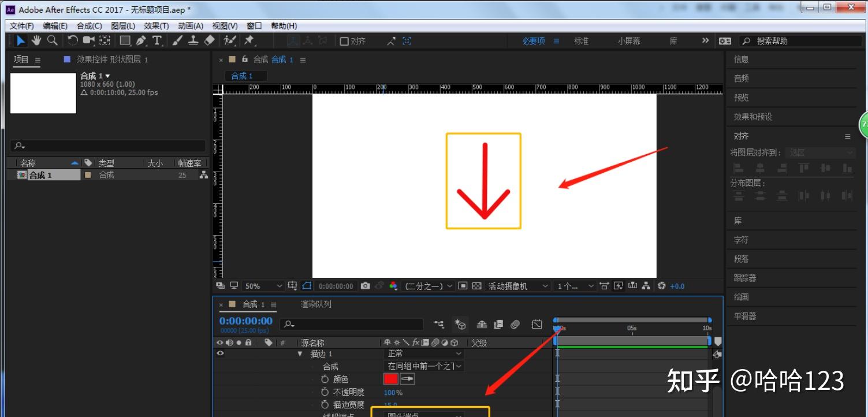Image resolution: width=868 pixels, height=417 pixels.
Task: Open the 信息 panel
Action: coord(742,59)
